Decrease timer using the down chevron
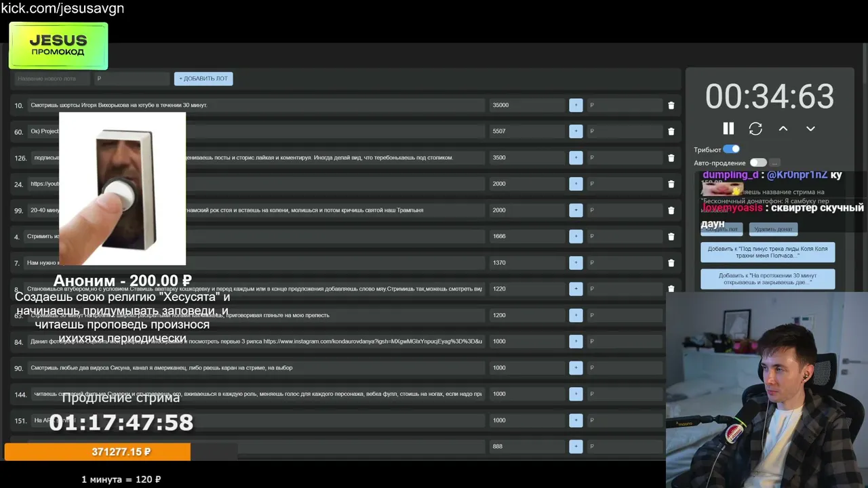868x488 pixels. click(x=810, y=128)
